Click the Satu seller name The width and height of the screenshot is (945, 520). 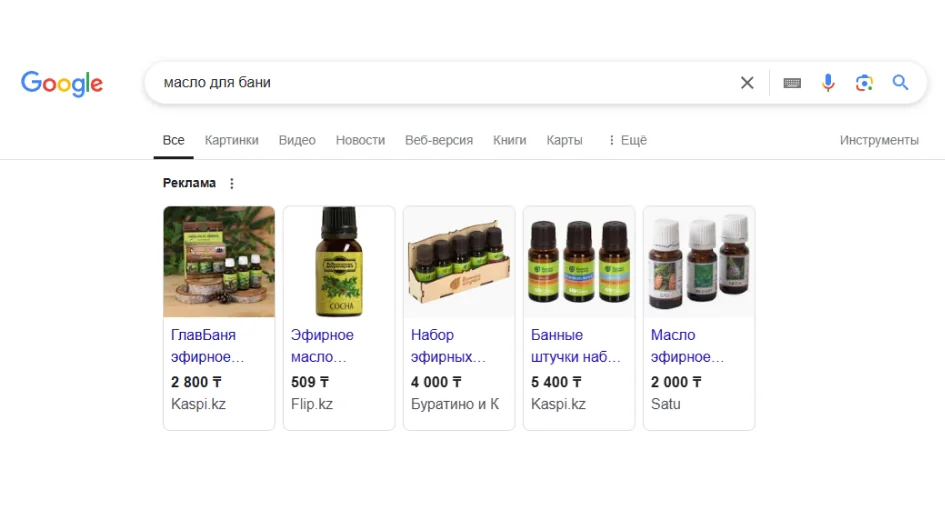click(x=665, y=404)
